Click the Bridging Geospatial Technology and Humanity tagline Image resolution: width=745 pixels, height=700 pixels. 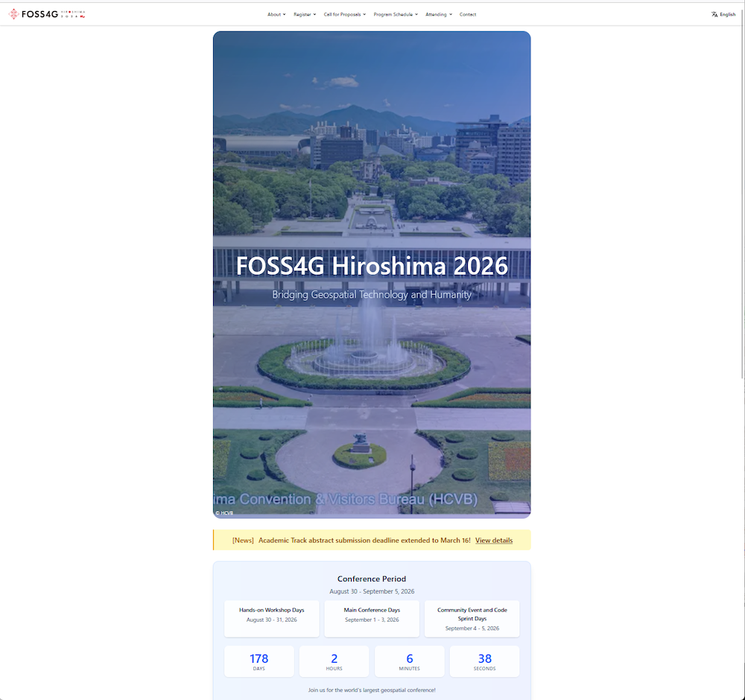click(372, 295)
